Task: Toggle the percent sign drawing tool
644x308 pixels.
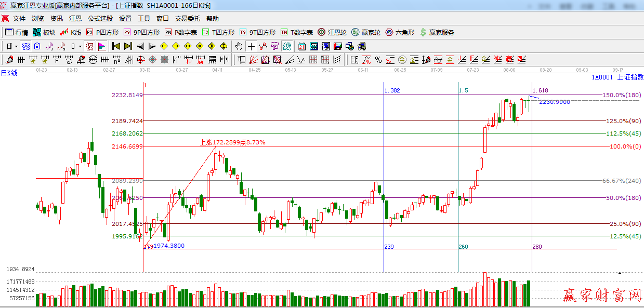Action: (x=378, y=59)
